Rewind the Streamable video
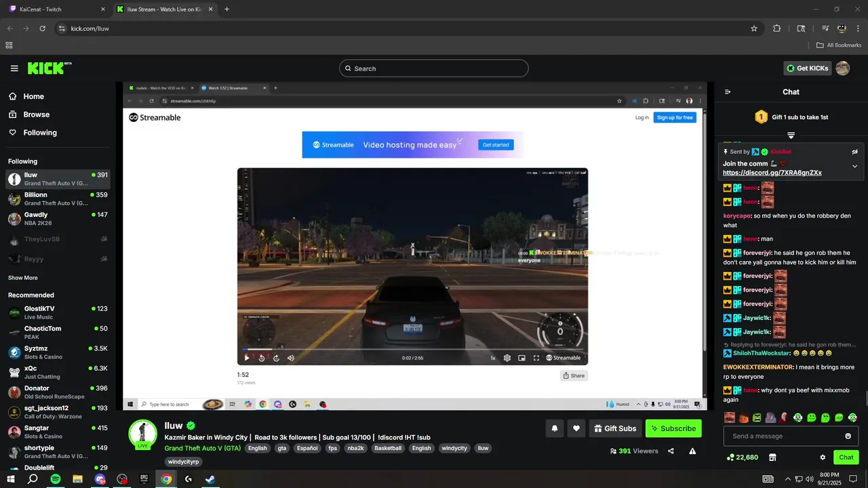Viewport: 868px width, 488px height. (x=262, y=358)
